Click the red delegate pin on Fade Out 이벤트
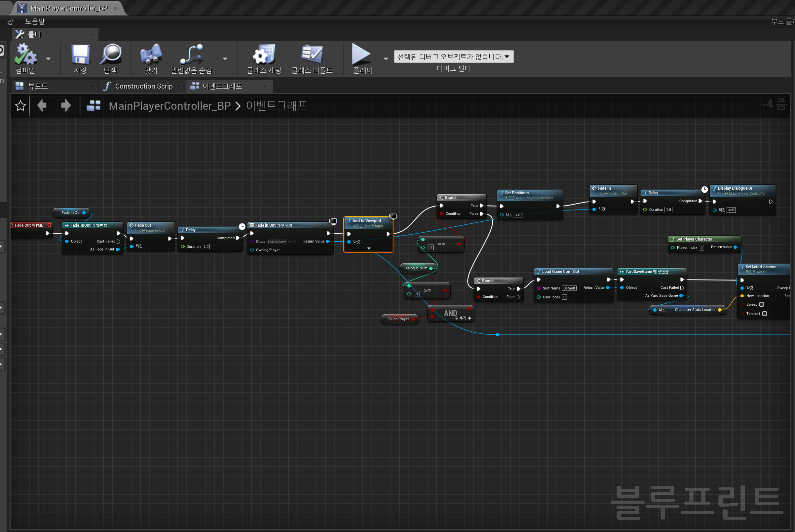The width and height of the screenshot is (795, 532). pyautogui.click(x=50, y=225)
